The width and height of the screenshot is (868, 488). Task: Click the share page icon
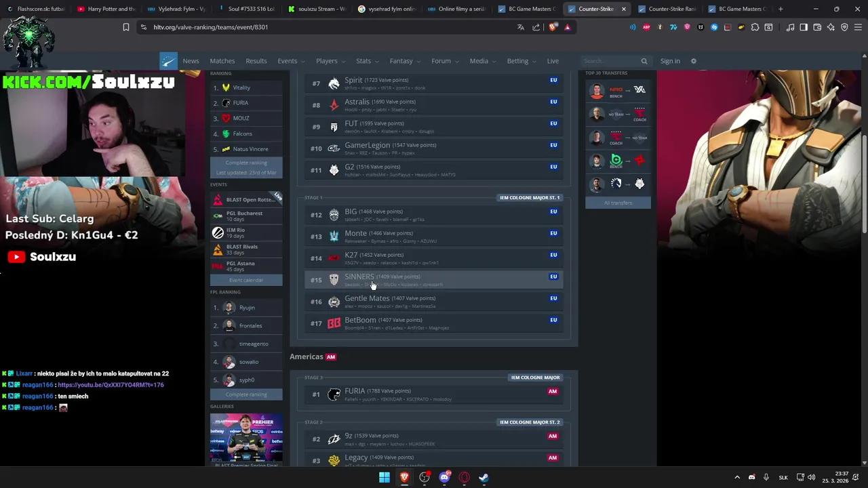coord(536,27)
